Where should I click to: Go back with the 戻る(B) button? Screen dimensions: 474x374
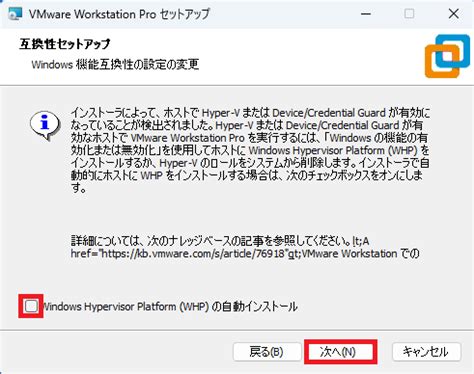pos(267,352)
